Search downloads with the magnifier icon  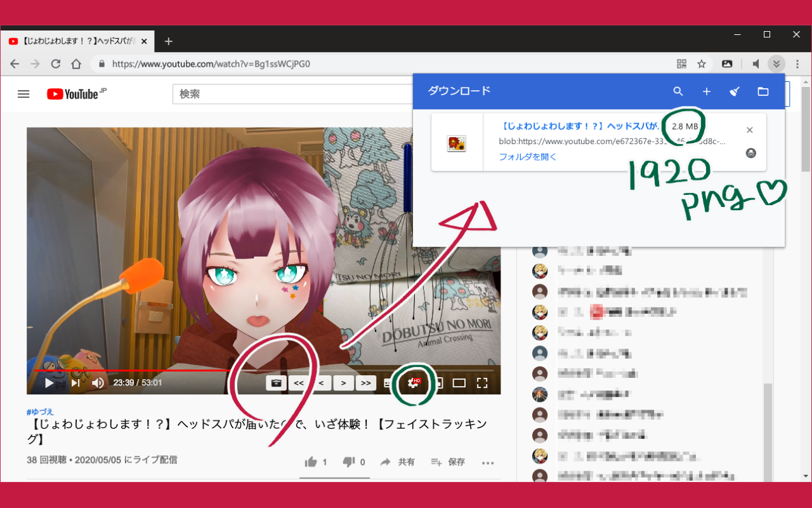(x=678, y=91)
